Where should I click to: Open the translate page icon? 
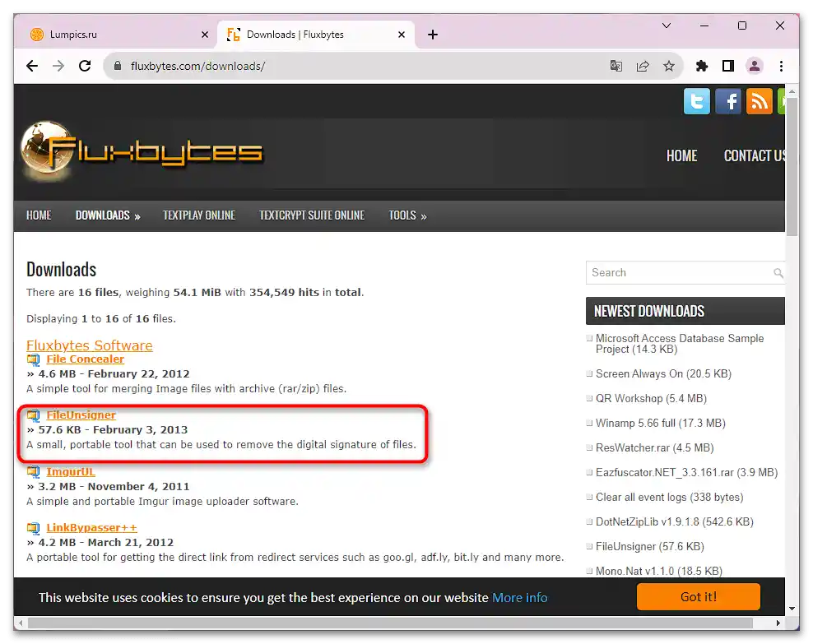pyautogui.click(x=616, y=66)
